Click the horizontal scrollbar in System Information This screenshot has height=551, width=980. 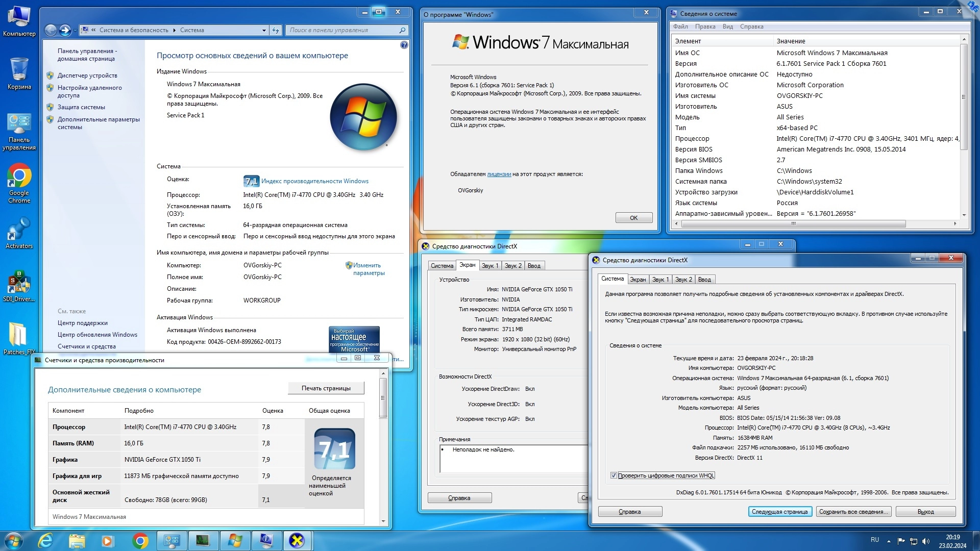(x=793, y=223)
